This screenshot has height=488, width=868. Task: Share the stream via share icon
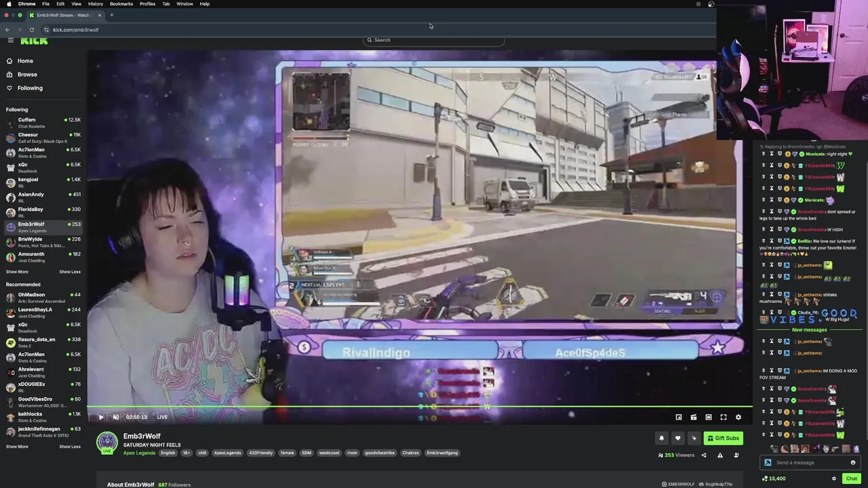click(704, 455)
